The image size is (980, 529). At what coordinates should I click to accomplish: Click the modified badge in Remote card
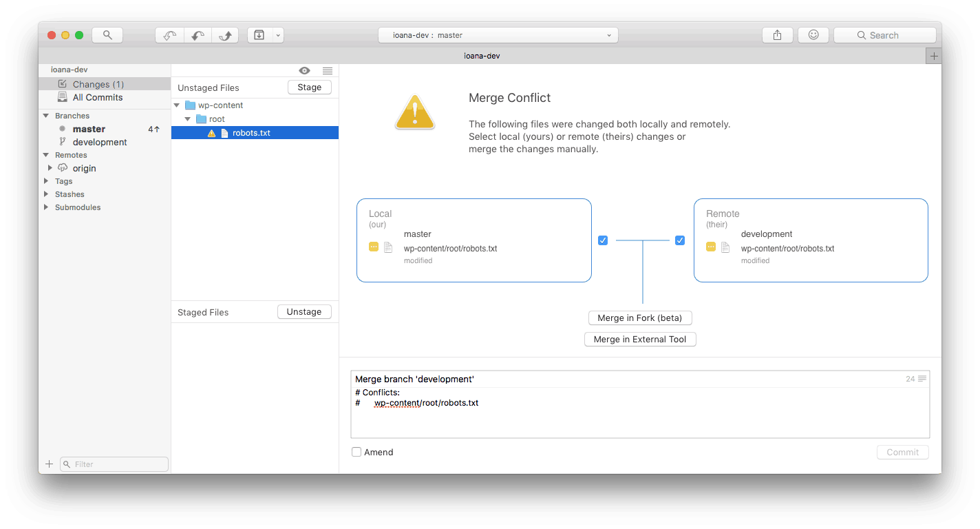(711, 247)
